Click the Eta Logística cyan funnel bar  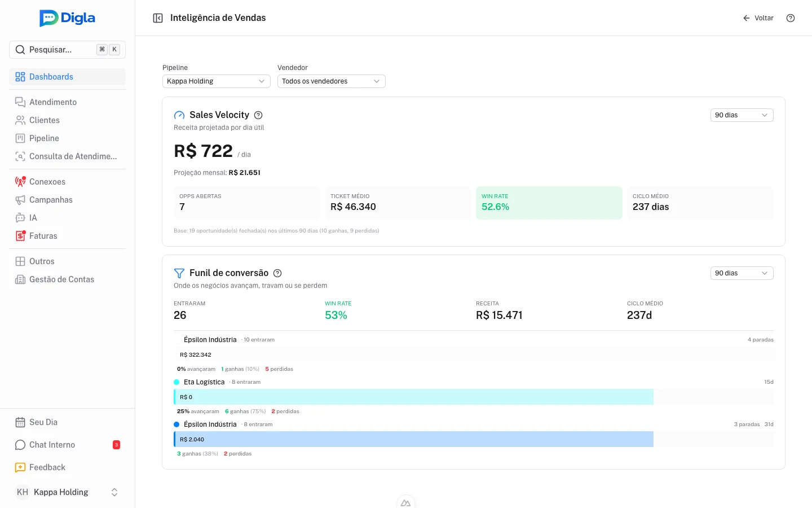click(x=413, y=397)
